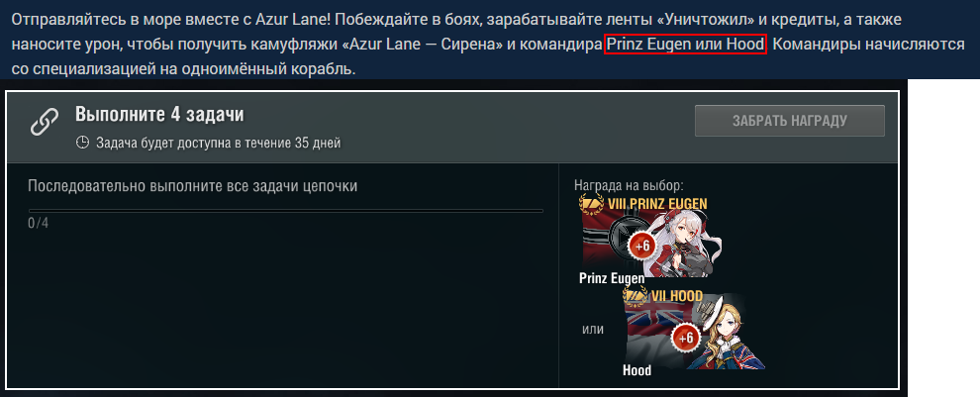980x397 pixels.
Task: Click the ЗАБРАТЬ НАГРАДУ button
Action: (789, 121)
